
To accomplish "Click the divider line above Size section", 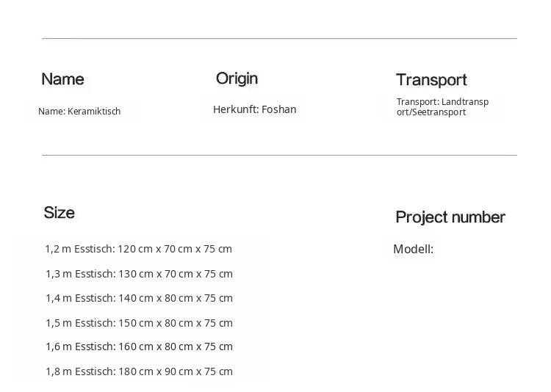I will tap(279, 155).
